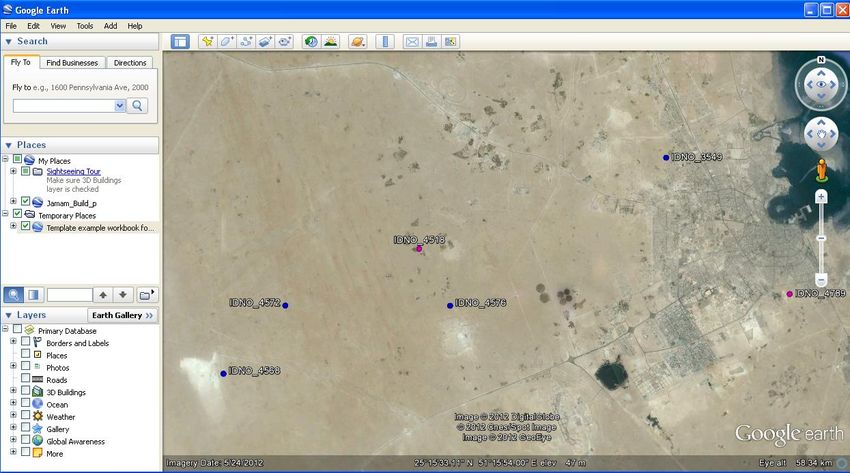Open the Ruler tool
This screenshot has height=473, width=850.
click(385, 42)
